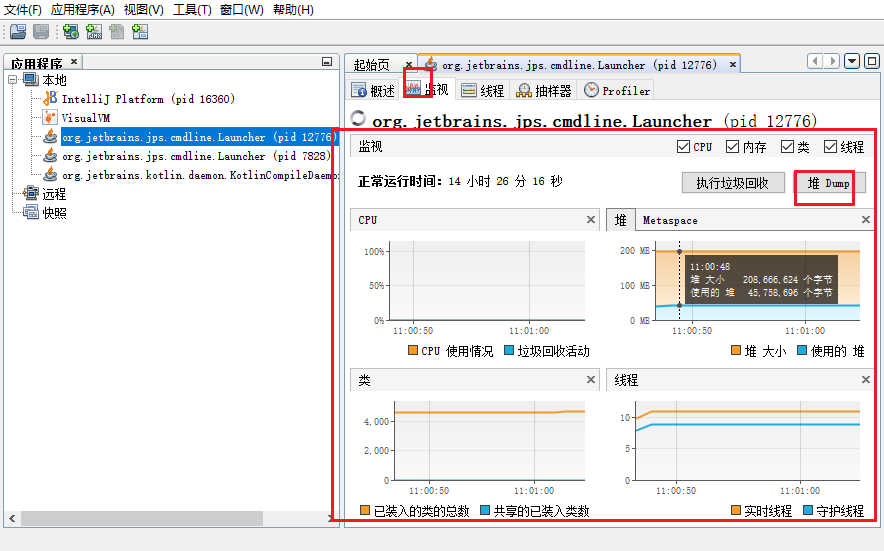Switch to the Overview (概述) tab

point(373,90)
